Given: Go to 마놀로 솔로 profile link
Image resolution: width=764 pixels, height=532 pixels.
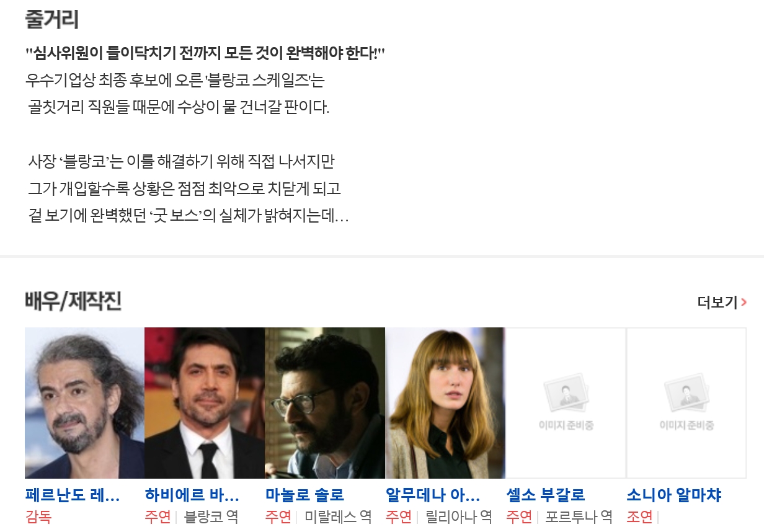Looking at the screenshot, I should [304, 495].
